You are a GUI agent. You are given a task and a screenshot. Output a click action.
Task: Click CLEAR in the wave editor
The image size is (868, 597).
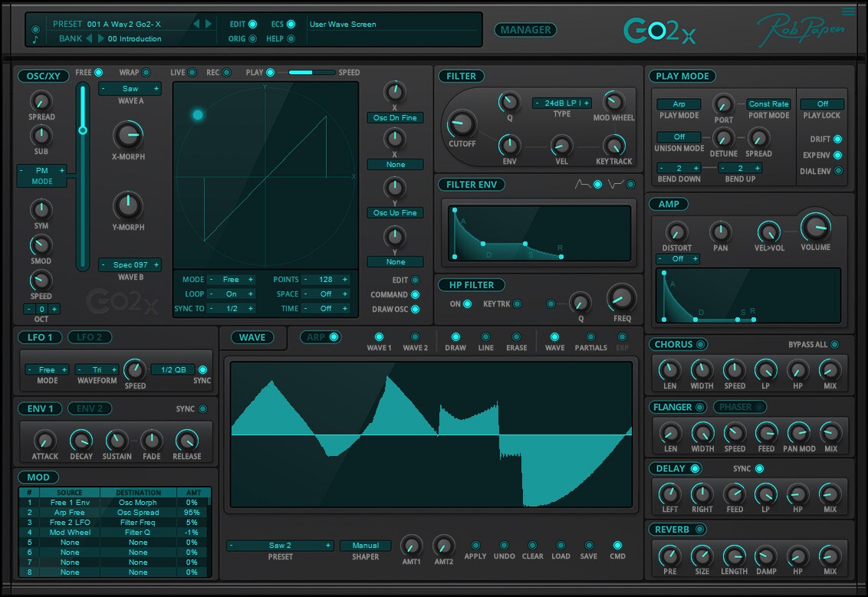(532, 546)
